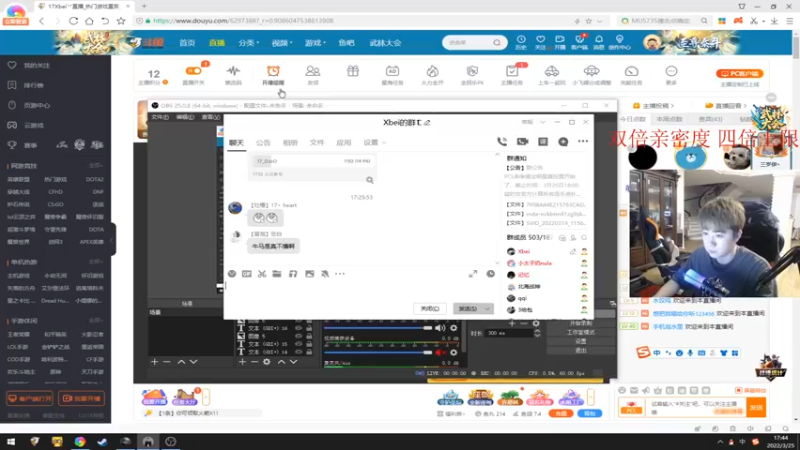
Task: Start a video call in QQ group window
Action: click(522, 141)
